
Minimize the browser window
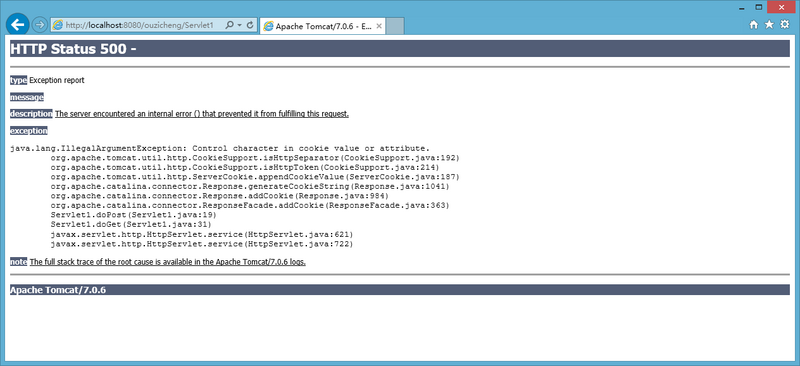point(742,7)
